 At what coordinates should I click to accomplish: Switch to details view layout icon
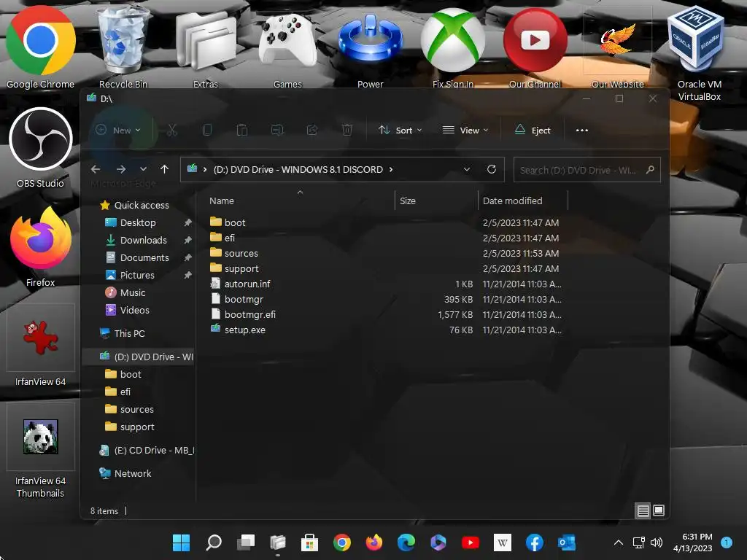pos(643,511)
